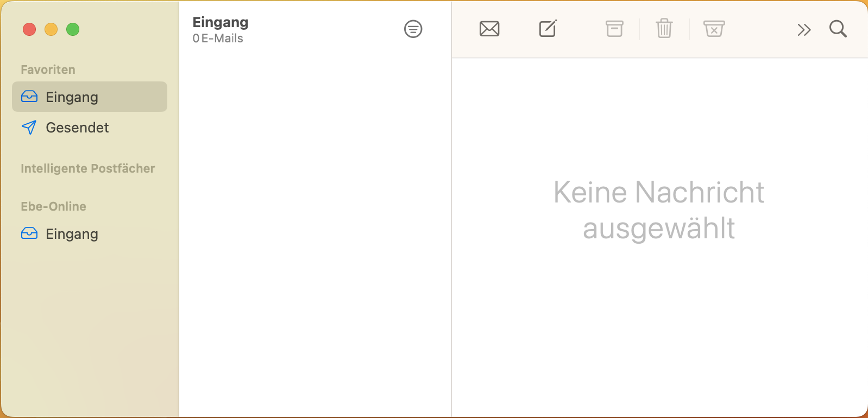Open the search magnifier
Screen dimensions: 868x418
pos(838,29)
